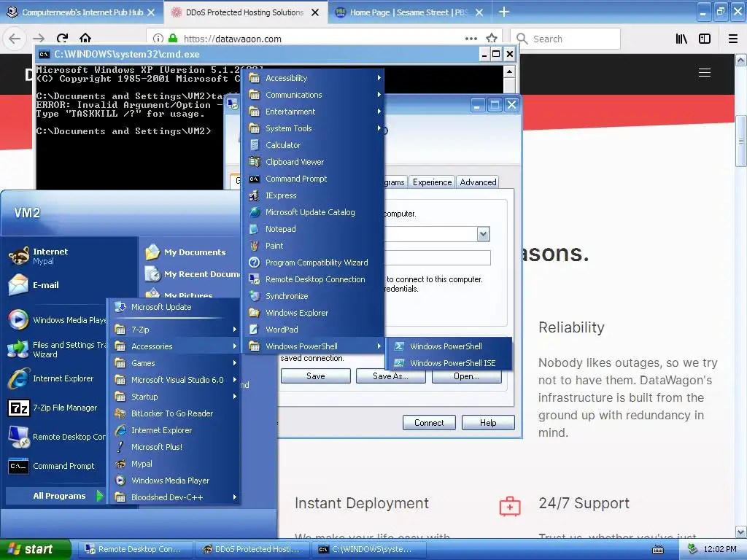
Task: Click Save in Remote Desktop dialog
Action: [x=315, y=376]
